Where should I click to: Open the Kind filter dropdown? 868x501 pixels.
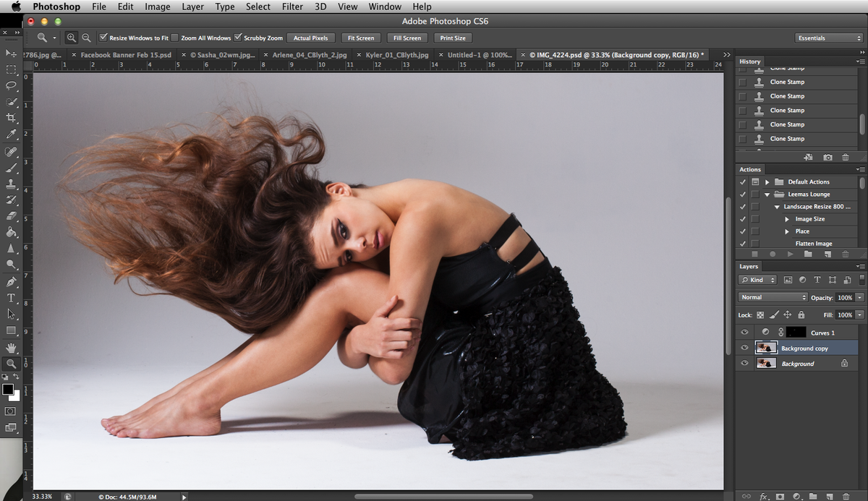click(x=757, y=280)
